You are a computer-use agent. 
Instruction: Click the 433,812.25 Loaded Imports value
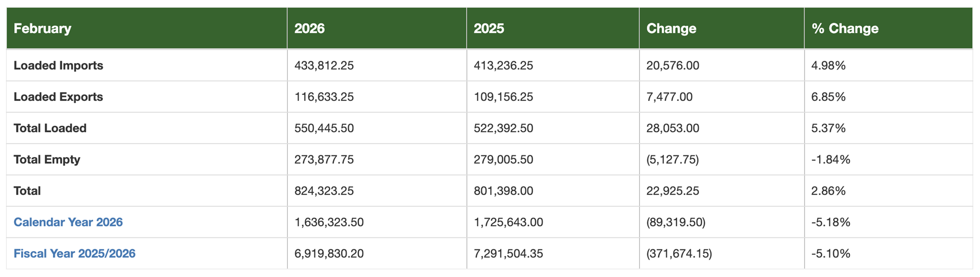coord(324,66)
